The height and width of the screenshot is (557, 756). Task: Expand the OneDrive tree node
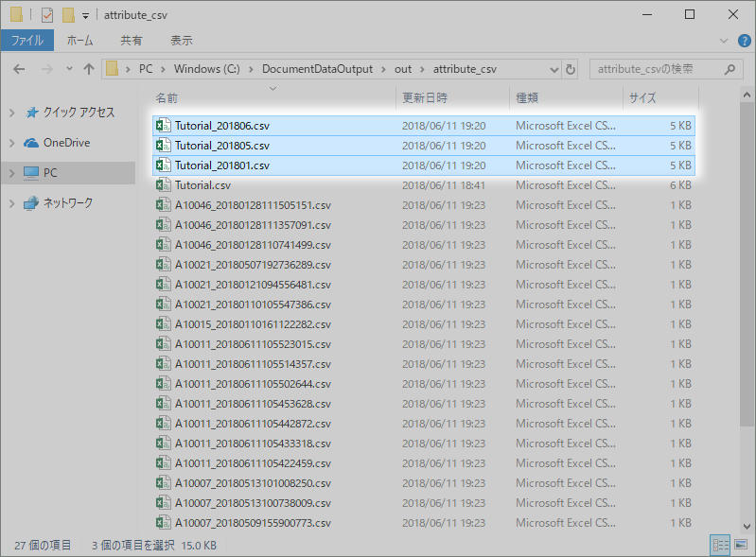pyautogui.click(x=12, y=143)
